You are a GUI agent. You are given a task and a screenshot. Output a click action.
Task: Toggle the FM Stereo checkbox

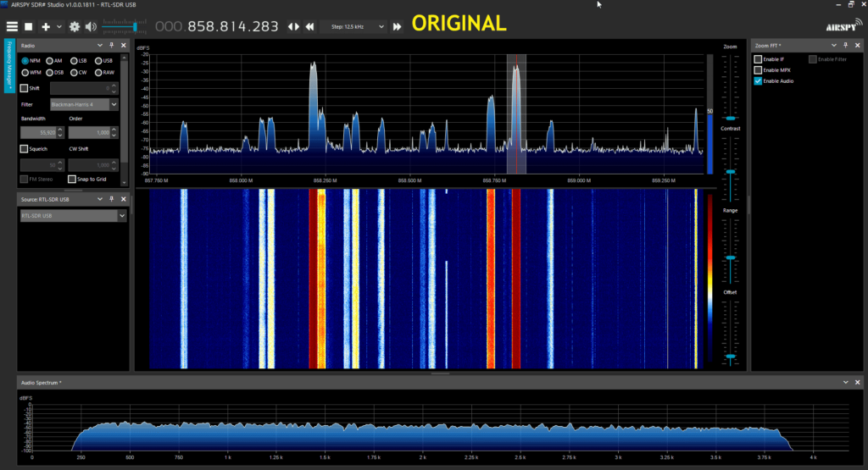24,180
